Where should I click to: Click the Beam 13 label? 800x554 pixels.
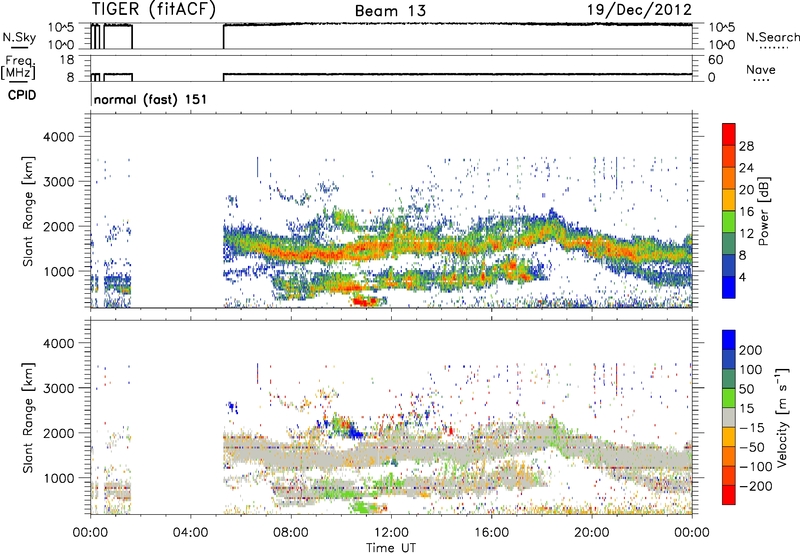(390, 11)
